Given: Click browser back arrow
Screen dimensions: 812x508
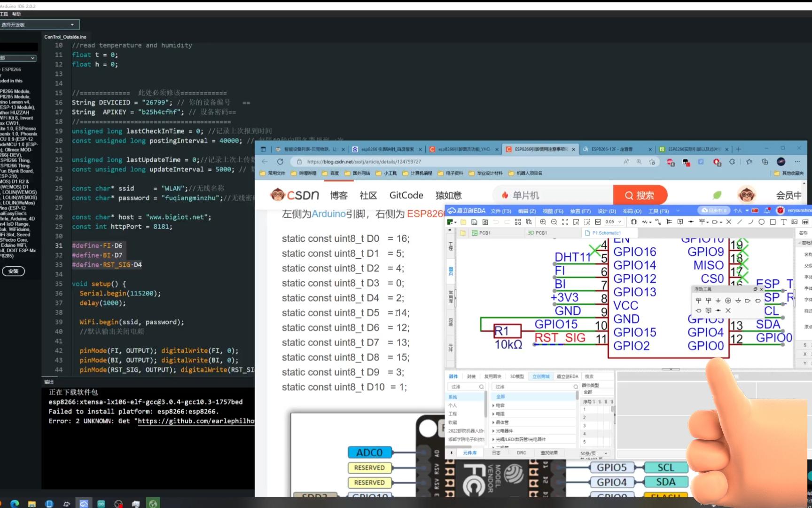Looking at the screenshot, I should point(265,161).
